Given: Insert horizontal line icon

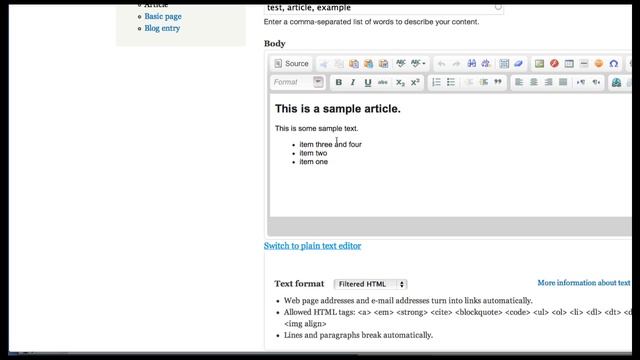Looking at the screenshot, I should pos(584,64).
